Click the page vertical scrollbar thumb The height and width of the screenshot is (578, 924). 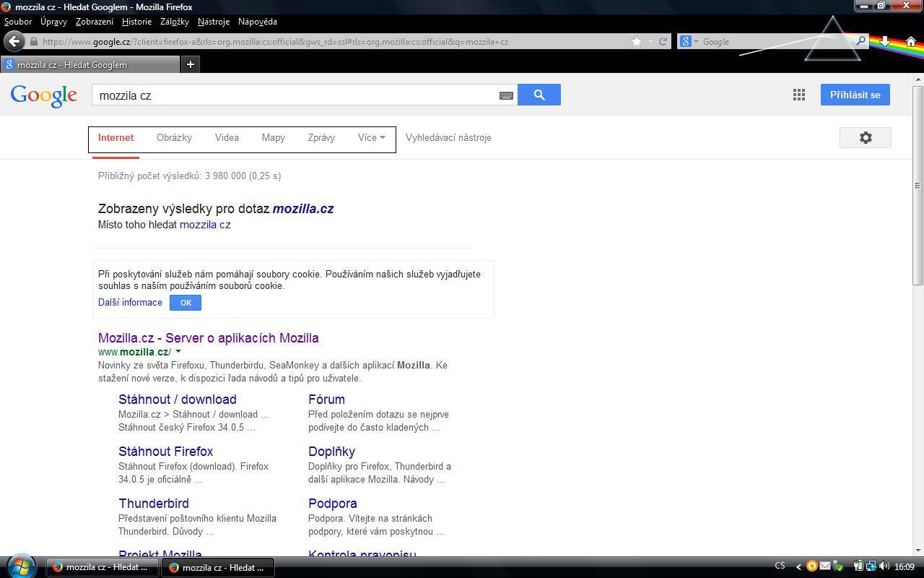(x=918, y=184)
